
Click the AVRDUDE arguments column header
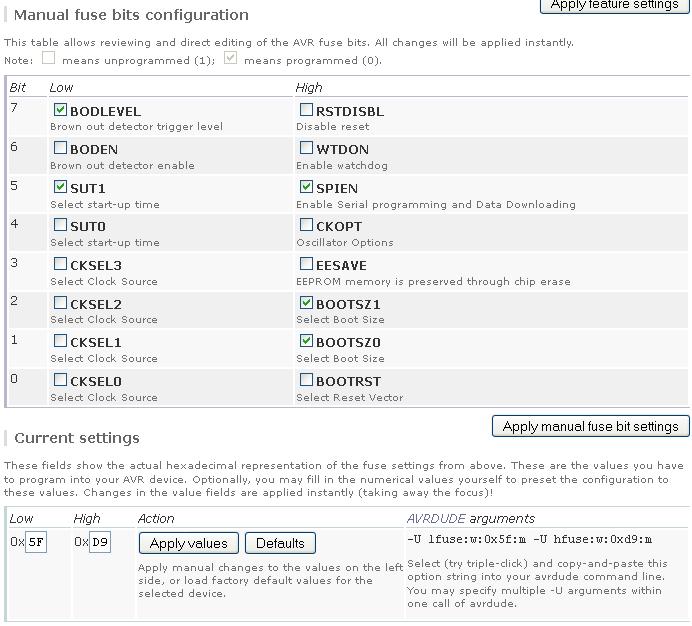click(x=470, y=518)
